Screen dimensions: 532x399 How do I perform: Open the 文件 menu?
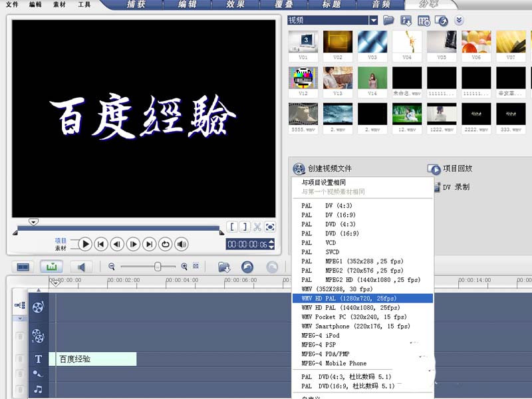pos(12,4)
